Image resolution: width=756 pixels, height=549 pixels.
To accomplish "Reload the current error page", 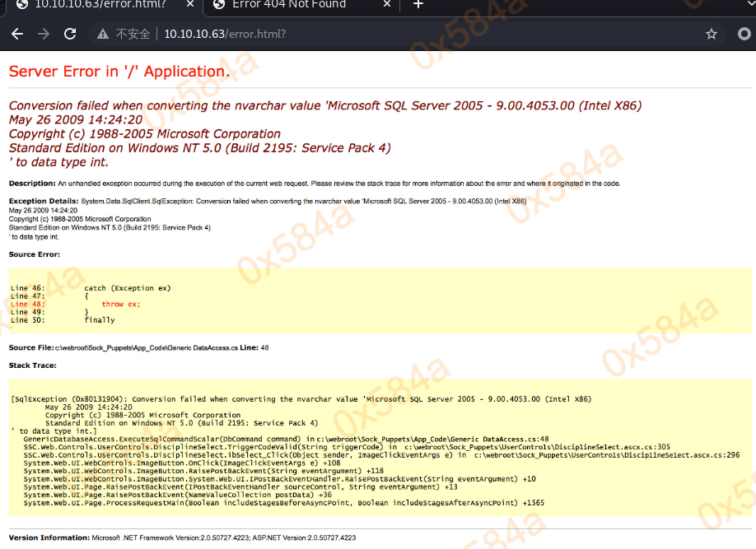I will tap(71, 35).
